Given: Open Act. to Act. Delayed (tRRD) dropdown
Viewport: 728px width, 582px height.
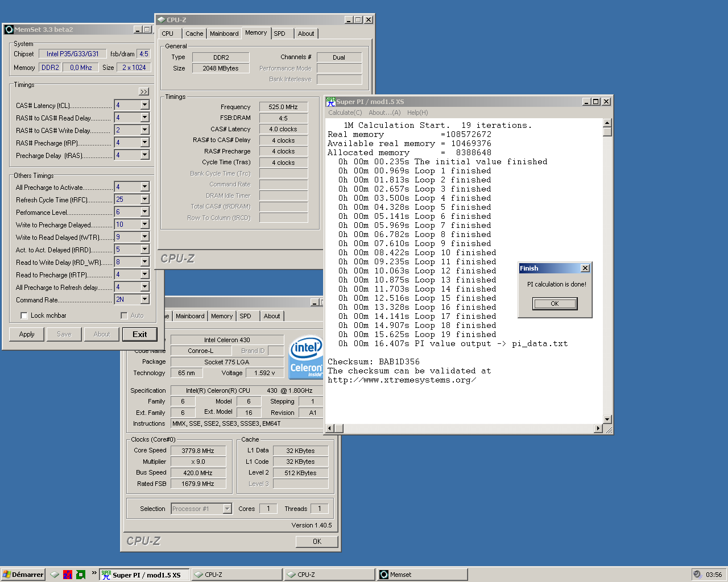Looking at the screenshot, I should (144, 250).
